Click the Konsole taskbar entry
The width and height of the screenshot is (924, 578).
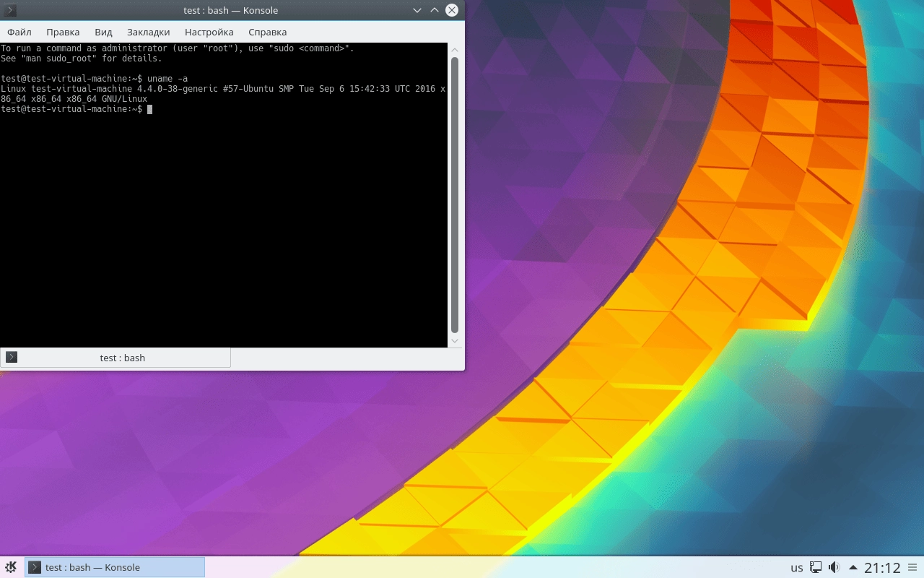coord(115,567)
